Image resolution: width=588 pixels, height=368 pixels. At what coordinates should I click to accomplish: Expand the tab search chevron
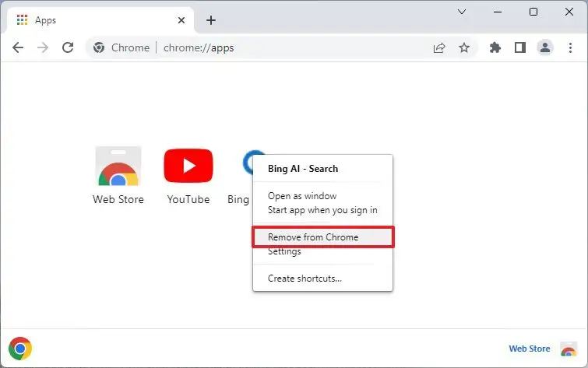pyautogui.click(x=462, y=12)
